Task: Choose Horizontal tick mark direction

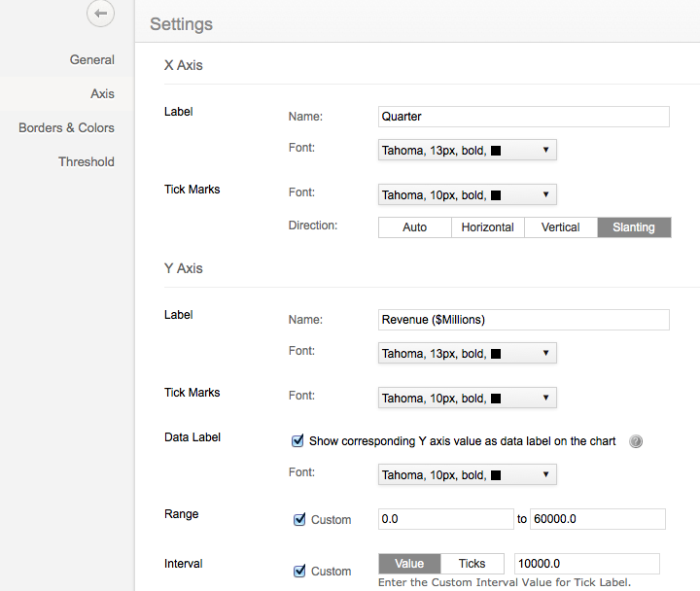Action: click(x=488, y=227)
